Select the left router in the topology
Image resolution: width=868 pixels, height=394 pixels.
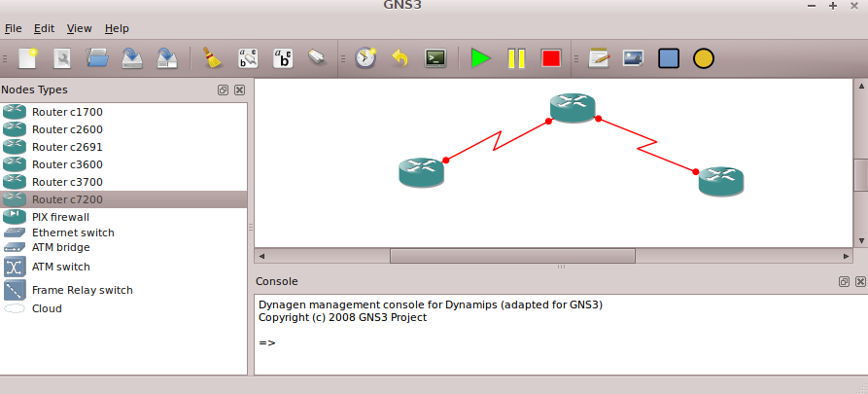tap(421, 172)
